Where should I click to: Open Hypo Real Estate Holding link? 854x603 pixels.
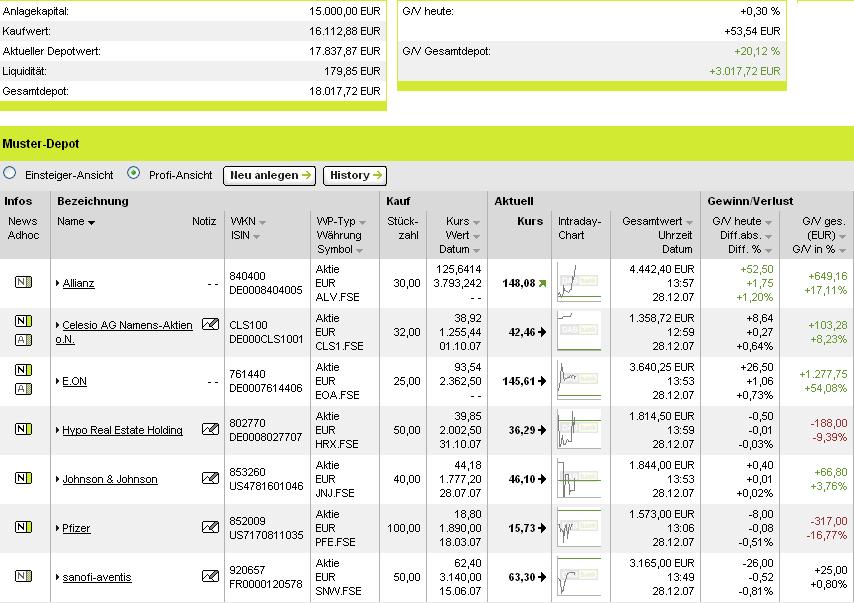(123, 430)
